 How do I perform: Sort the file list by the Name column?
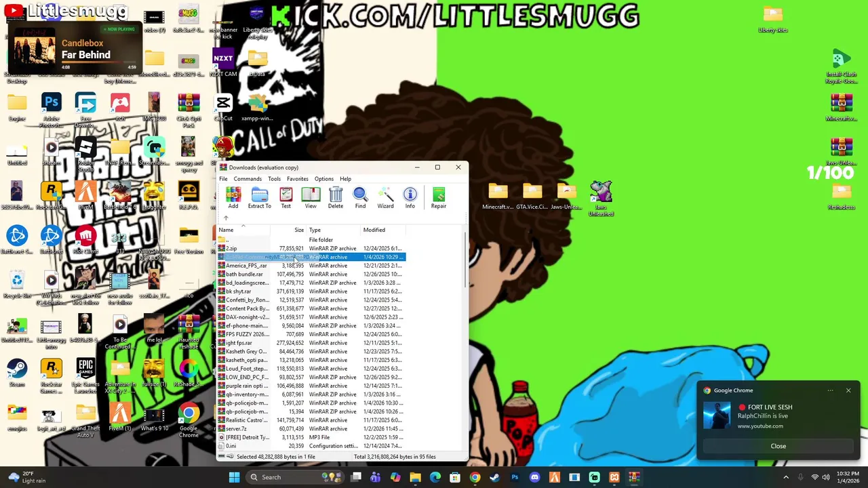243,230
